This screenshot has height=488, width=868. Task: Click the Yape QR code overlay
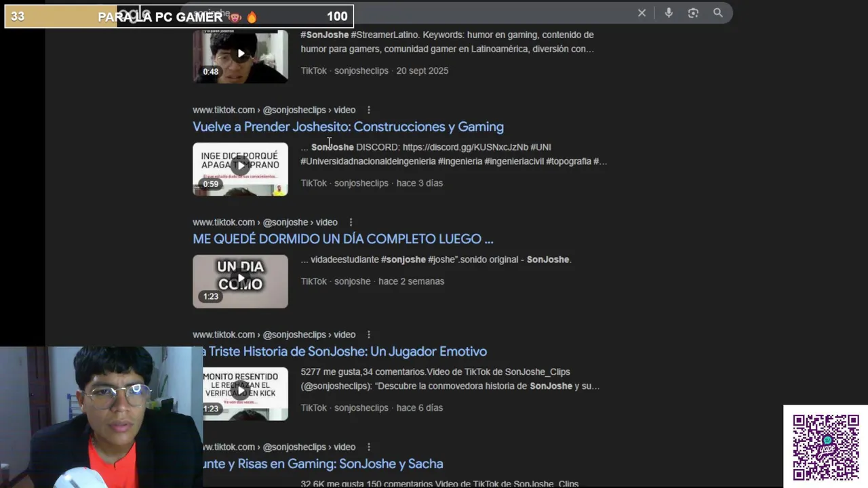[825, 447]
